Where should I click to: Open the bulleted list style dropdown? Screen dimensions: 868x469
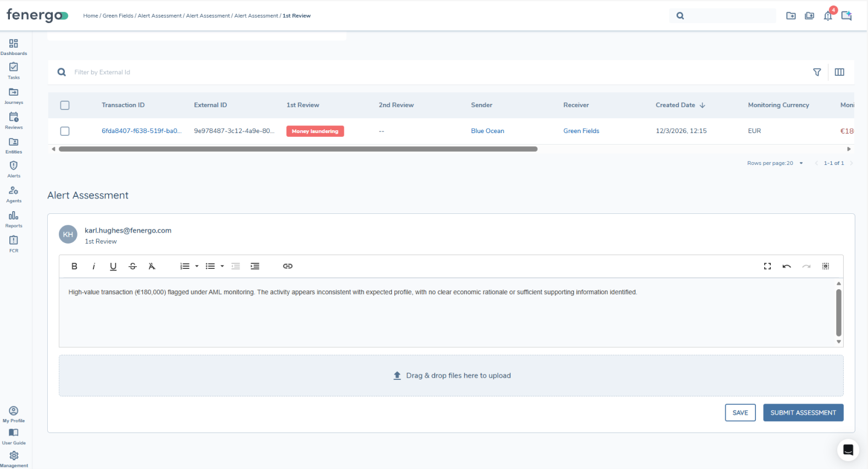click(222, 266)
